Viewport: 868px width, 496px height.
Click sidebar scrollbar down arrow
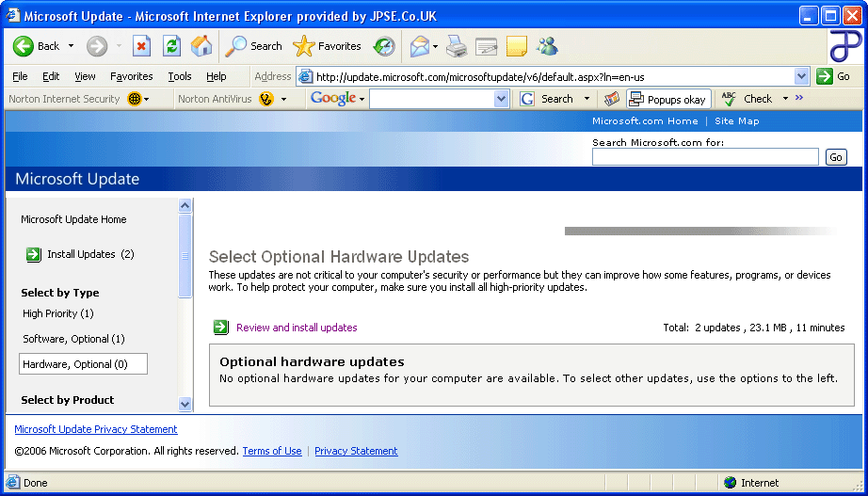pos(185,404)
